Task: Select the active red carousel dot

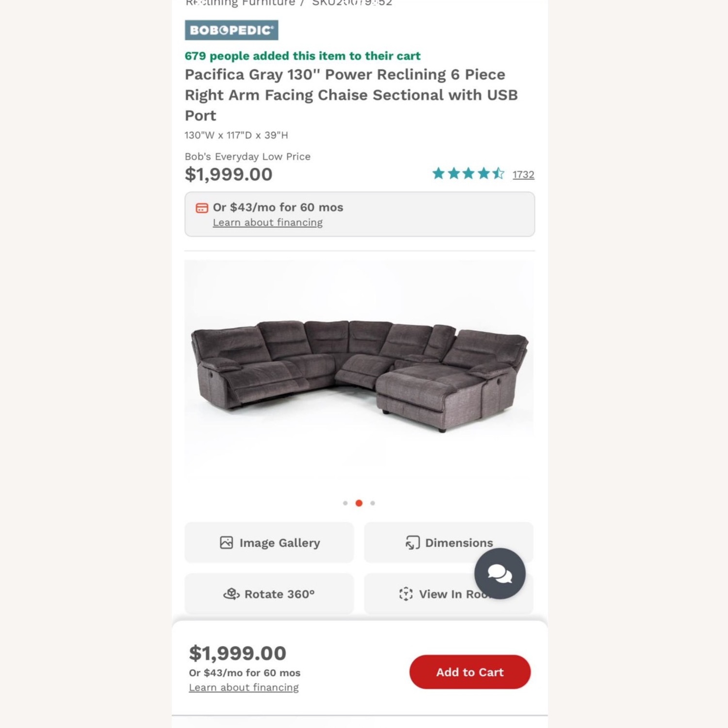Action: pos(359,503)
